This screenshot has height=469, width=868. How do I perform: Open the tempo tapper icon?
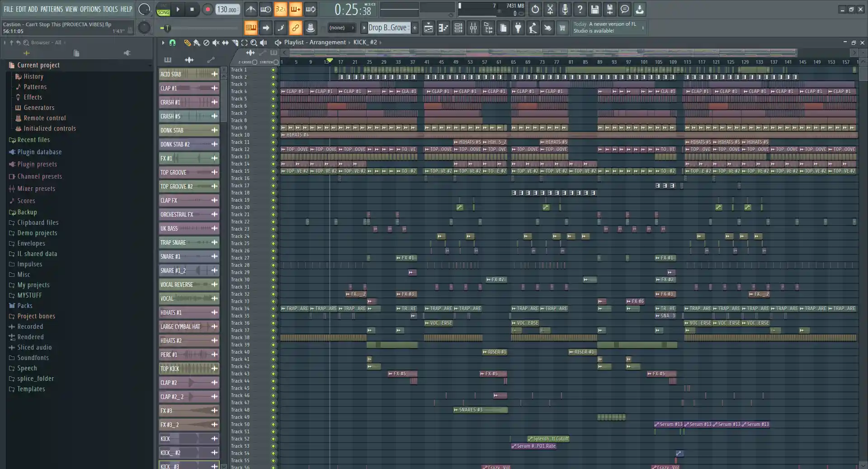pos(533,28)
